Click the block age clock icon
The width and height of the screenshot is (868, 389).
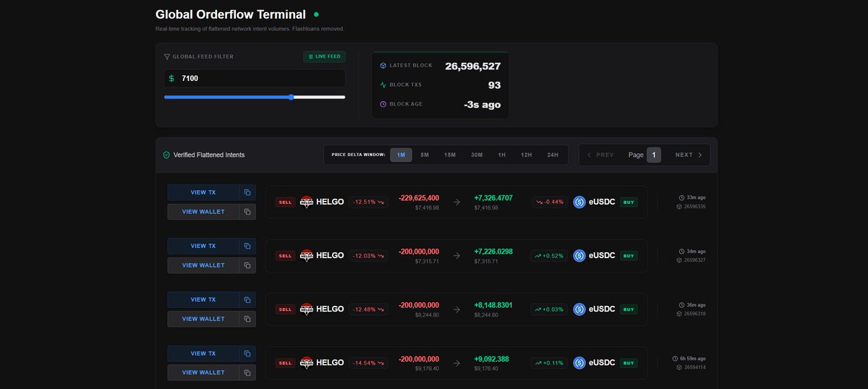tap(383, 104)
